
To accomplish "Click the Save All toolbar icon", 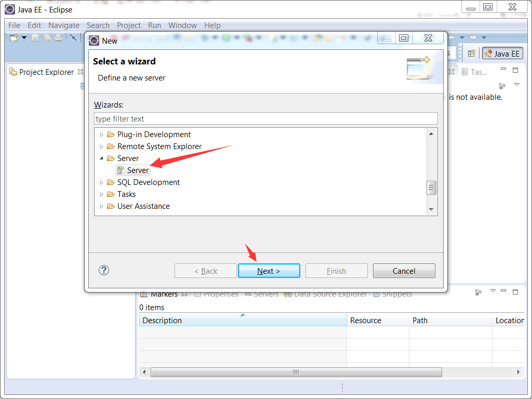I will tap(47, 37).
